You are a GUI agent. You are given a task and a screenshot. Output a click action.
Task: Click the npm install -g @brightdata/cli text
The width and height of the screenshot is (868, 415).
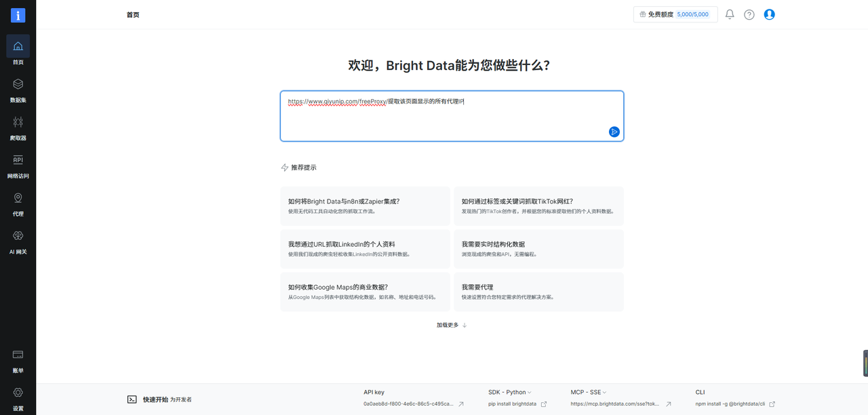[x=730, y=403]
